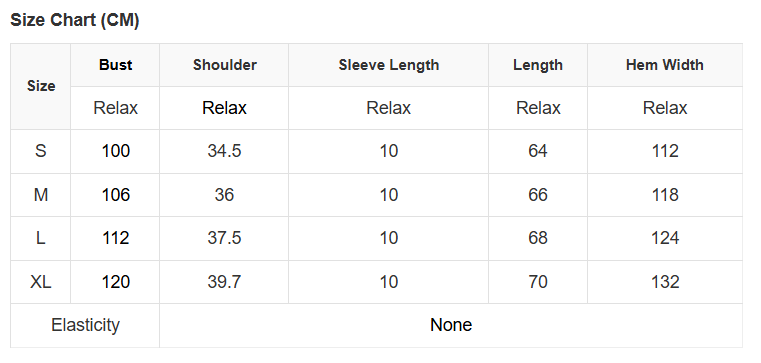Select the Bust column header
Screen dimensions: 761x363
(116, 65)
